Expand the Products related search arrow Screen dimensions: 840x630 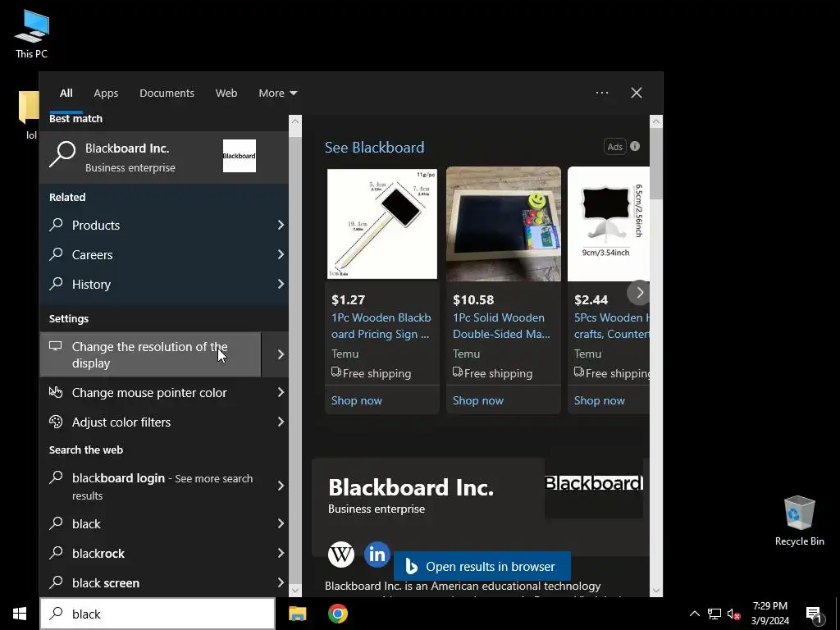[281, 225]
